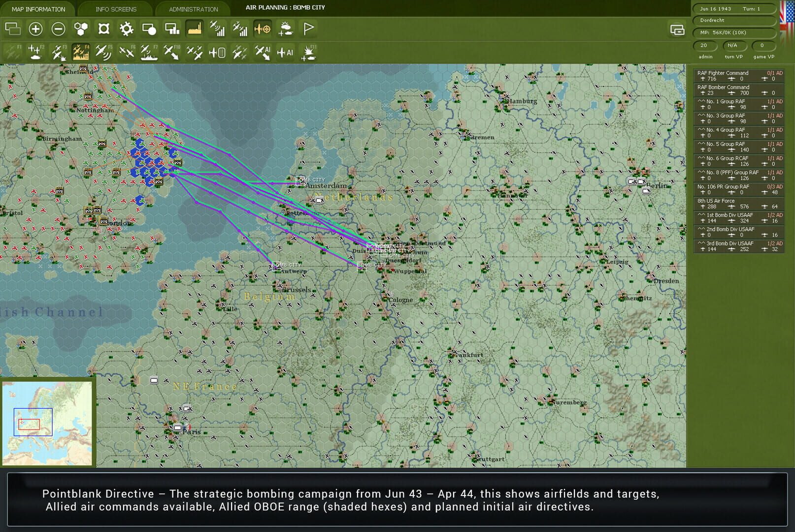Toggle the hex grid display icon
This screenshot has height=532, width=795.
pos(81,30)
